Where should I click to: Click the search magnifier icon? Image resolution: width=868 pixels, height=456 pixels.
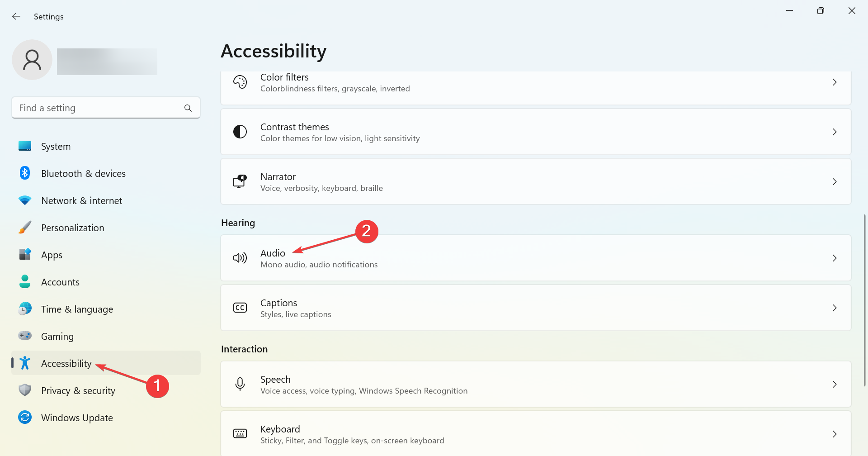188,108
